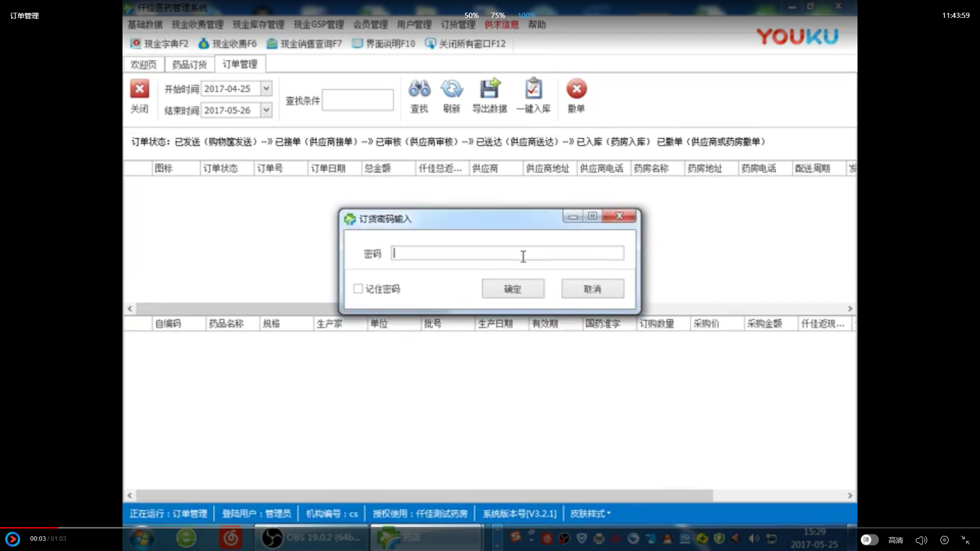The height and width of the screenshot is (551, 980).
Task: Click the 订单日期 column header
Action: coord(334,168)
